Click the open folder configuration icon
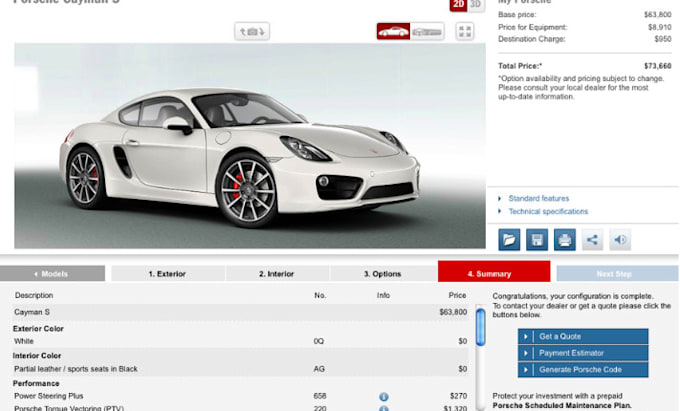The image size is (680, 411). pos(509,240)
